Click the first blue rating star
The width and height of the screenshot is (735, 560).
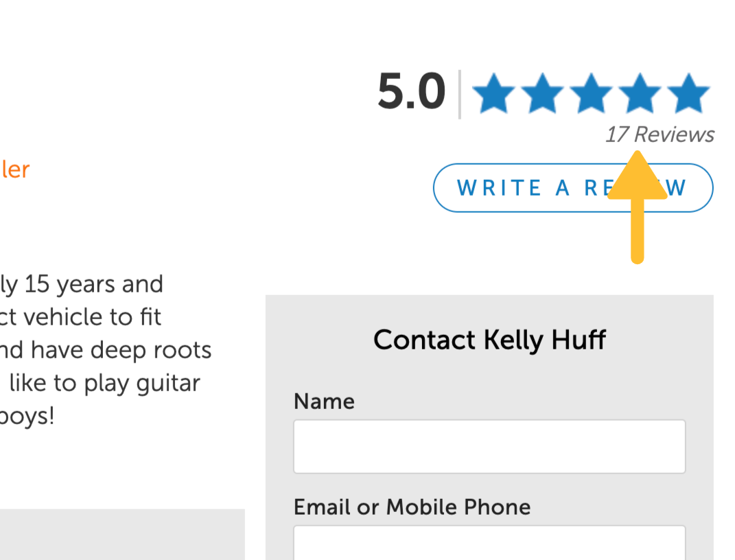[495, 94]
